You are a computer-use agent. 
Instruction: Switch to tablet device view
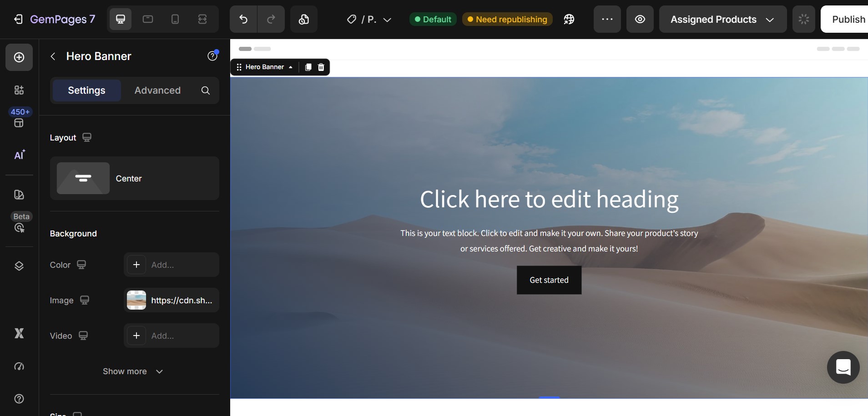pyautogui.click(x=148, y=19)
